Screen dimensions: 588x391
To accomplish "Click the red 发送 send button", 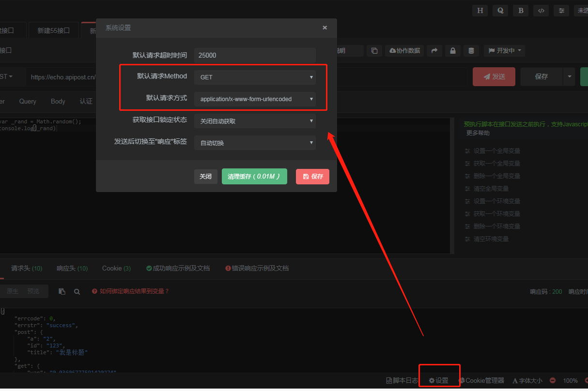I will [494, 76].
